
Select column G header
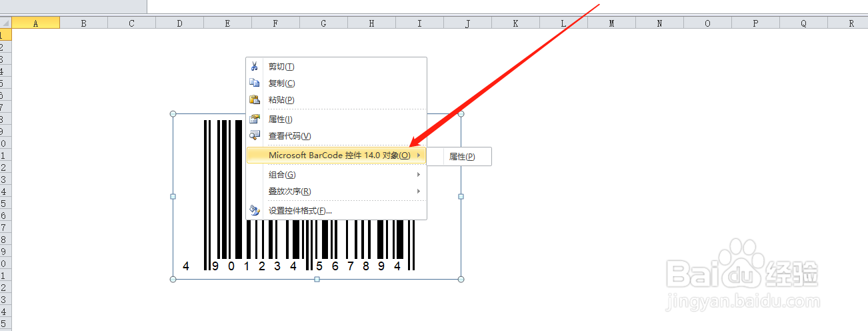tap(324, 23)
